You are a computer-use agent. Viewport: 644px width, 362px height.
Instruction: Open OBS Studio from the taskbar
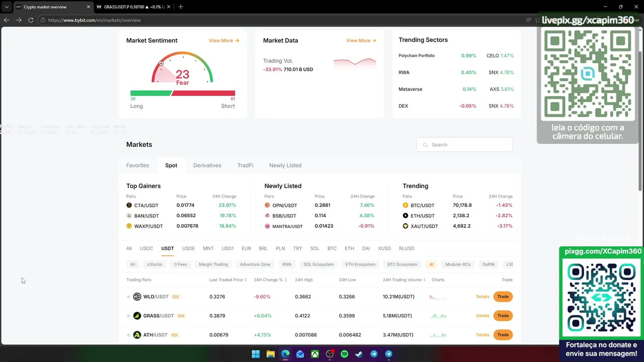point(330,354)
